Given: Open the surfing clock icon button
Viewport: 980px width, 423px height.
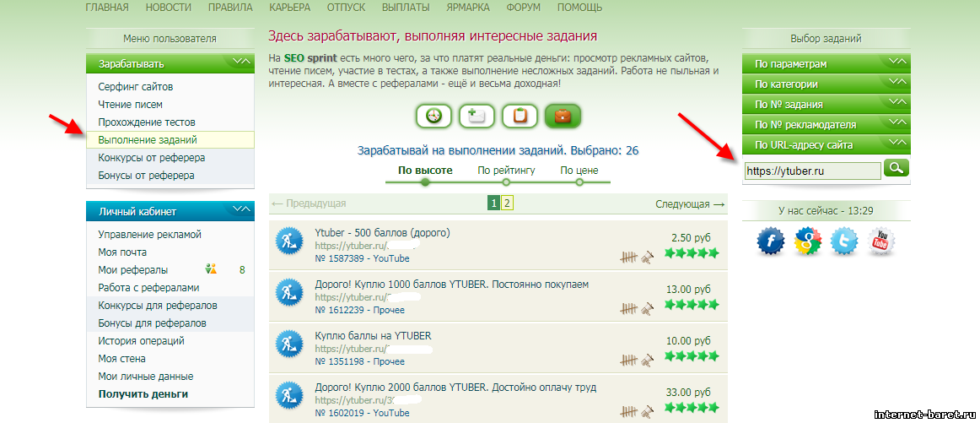Looking at the screenshot, I should pyautogui.click(x=433, y=116).
